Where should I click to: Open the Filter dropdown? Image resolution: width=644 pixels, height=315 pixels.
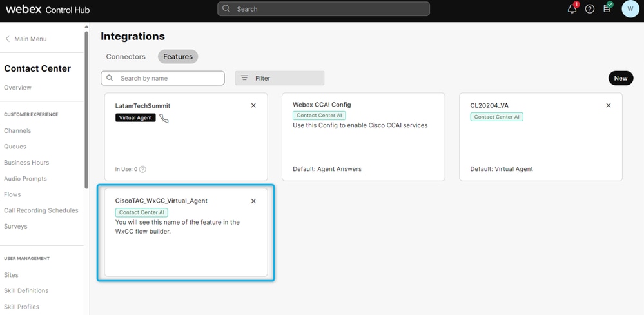(280, 78)
